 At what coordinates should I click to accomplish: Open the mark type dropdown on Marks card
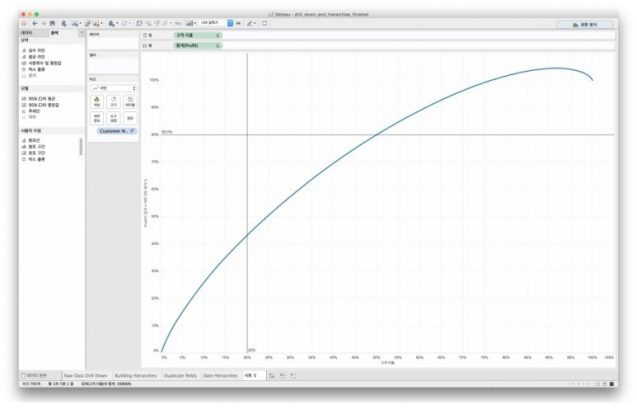tap(112, 88)
